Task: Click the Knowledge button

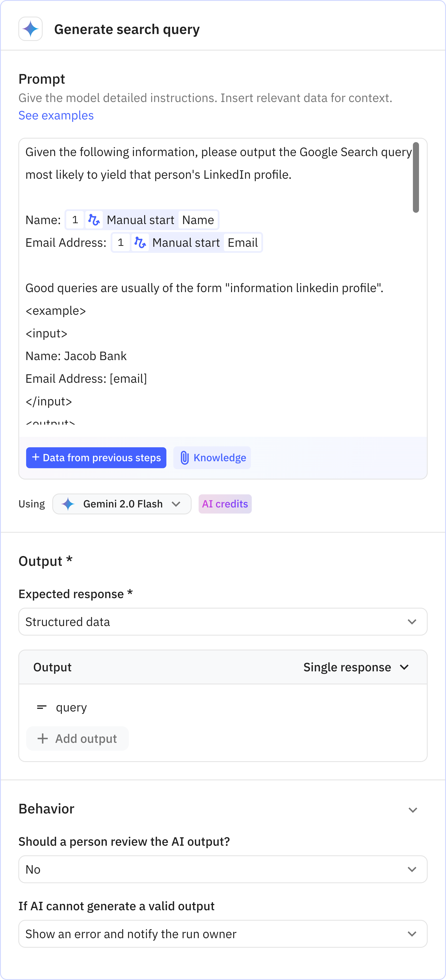Action: pos(212,458)
